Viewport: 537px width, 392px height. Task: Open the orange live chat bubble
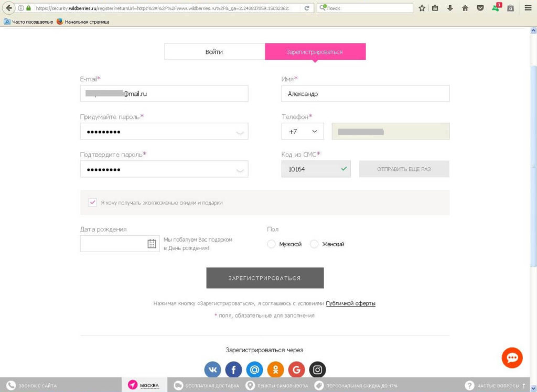(x=512, y=357)
